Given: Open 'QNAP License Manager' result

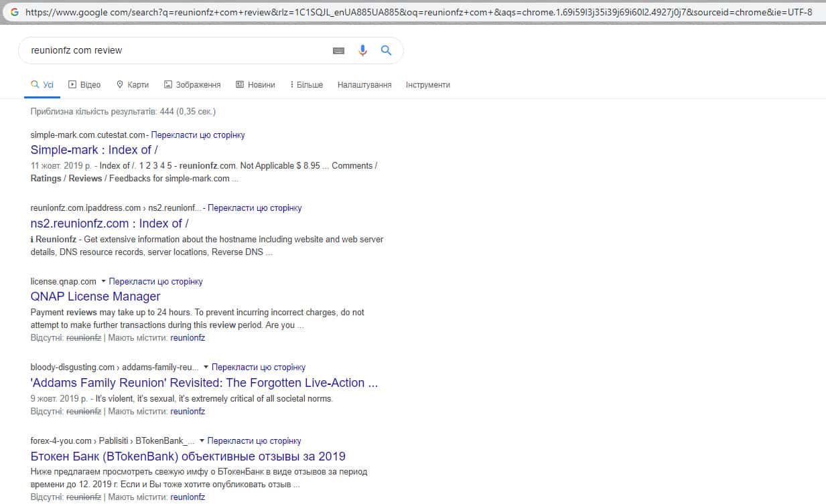Looking at the screenshot, I should 96,297.
